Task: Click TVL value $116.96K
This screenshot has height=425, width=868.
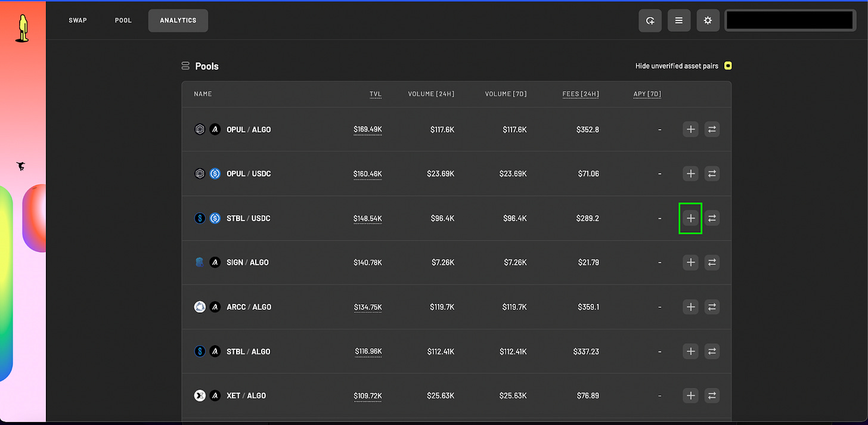Action: (368, 351)
